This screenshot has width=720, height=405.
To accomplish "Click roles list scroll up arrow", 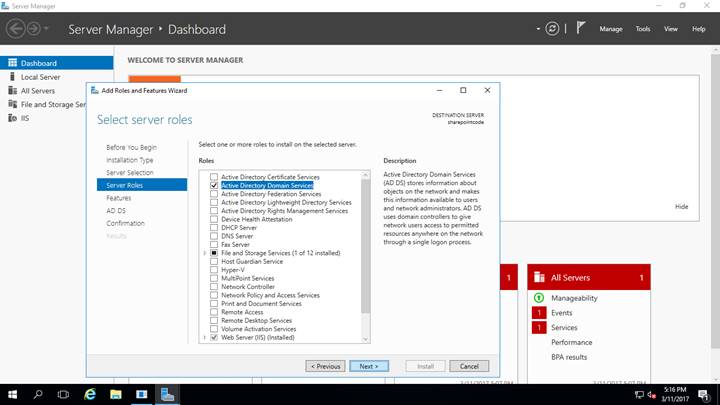I will (366, 175).
